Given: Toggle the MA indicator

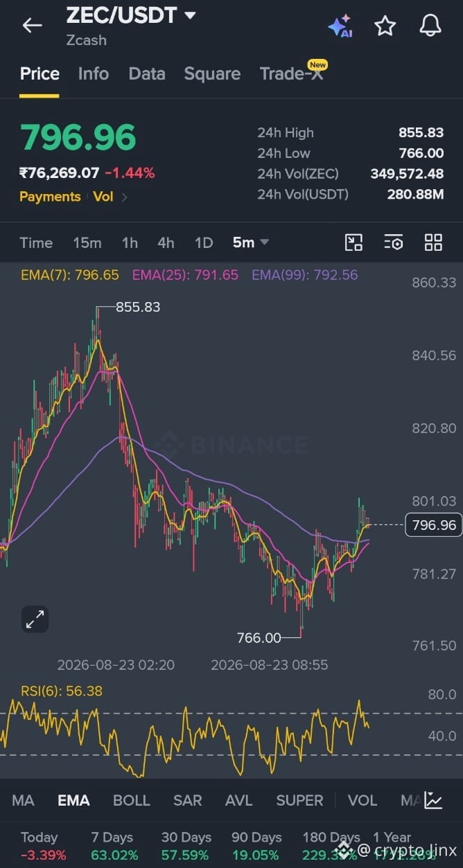Looking at the screenshot, I should [x=23, y=800].
